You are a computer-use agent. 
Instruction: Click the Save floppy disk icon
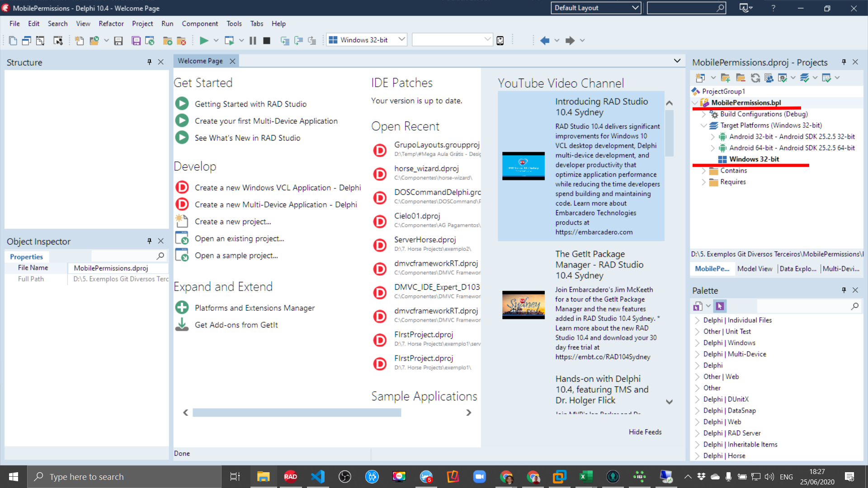point(118,41)
